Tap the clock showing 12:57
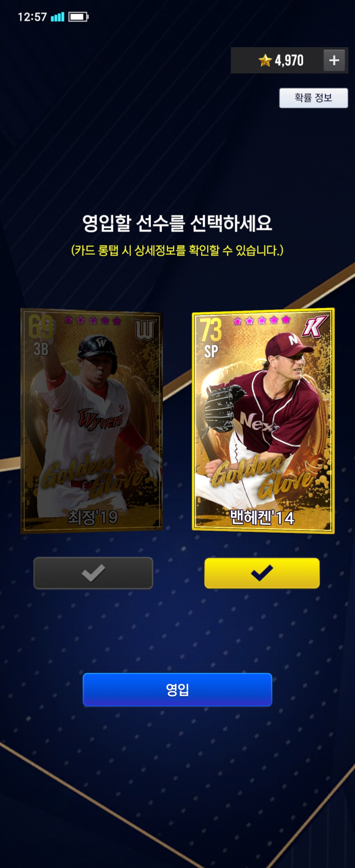 [x=32, y=17]
